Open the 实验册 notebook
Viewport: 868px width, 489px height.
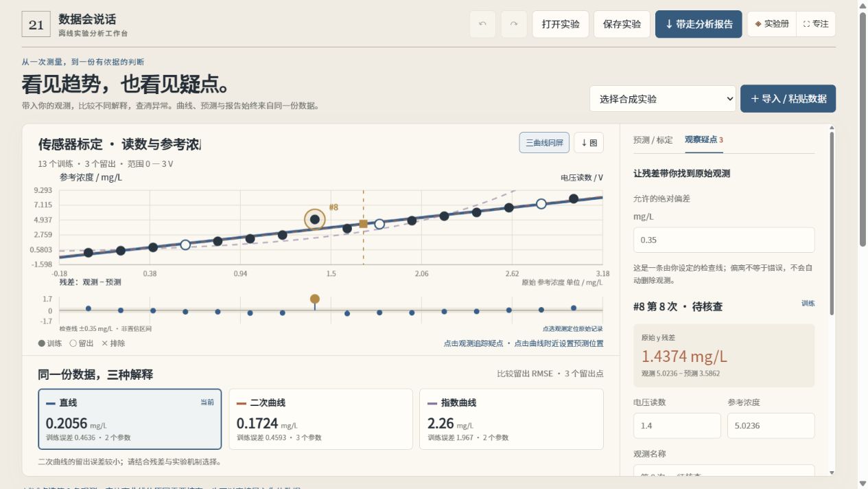(772, 24)
